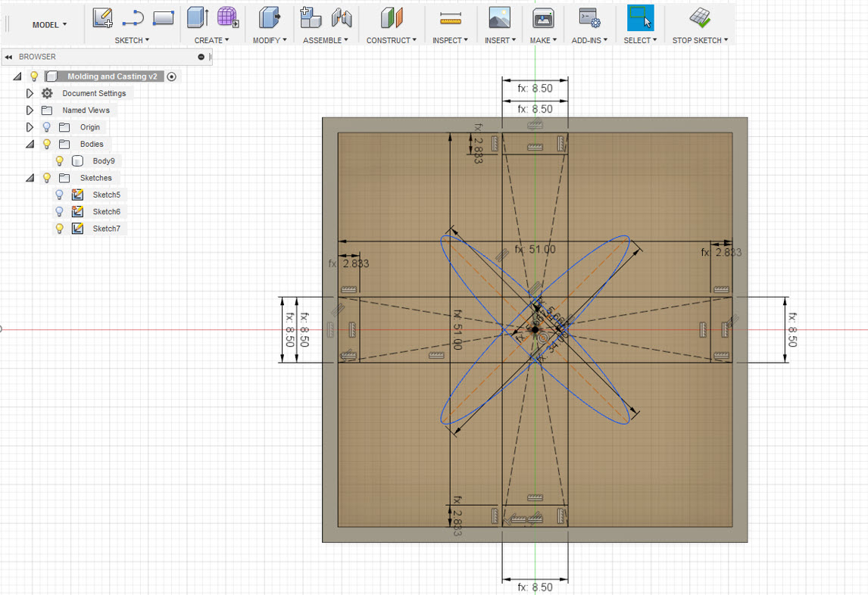Click the Create Sketch icon

pos(102,18)
